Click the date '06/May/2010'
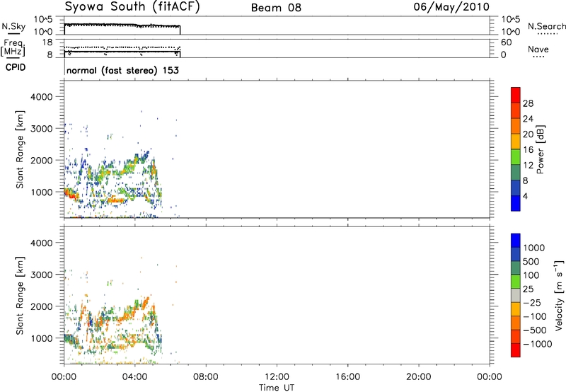This screenshot has width=566, height=392. coord(451,7)
